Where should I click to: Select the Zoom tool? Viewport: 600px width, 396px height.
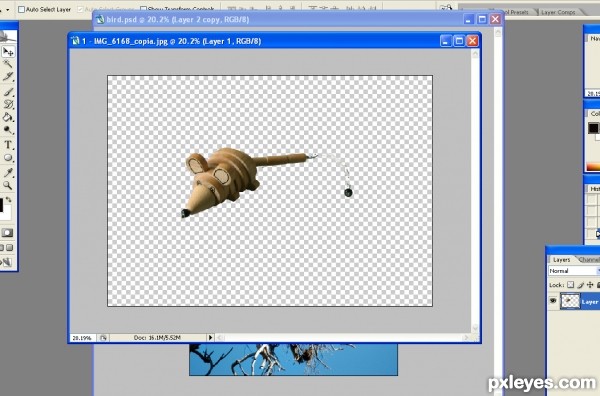click(8, 185)
